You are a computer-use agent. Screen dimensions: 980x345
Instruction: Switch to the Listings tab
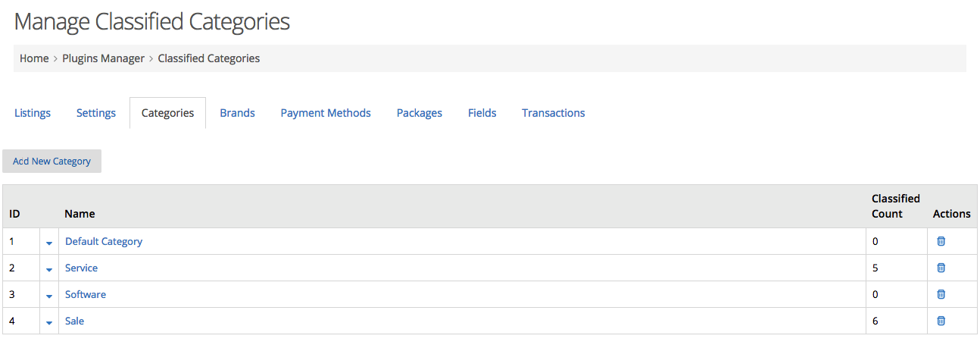[x=33, y=113]
